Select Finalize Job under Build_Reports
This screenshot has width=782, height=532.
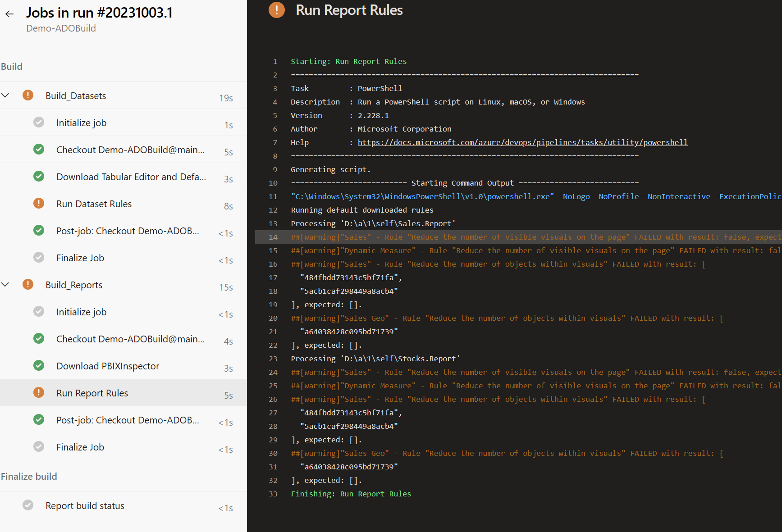(80, 447)
